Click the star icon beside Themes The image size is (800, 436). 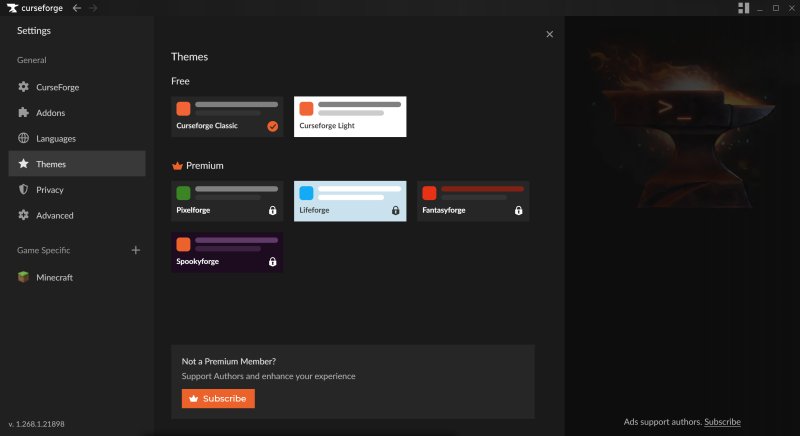(x=23, y=164)
